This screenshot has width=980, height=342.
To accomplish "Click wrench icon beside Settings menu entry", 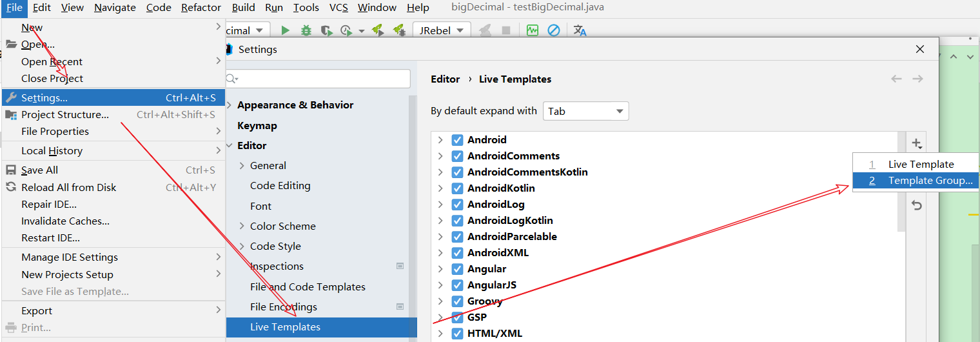I will 11,97.
